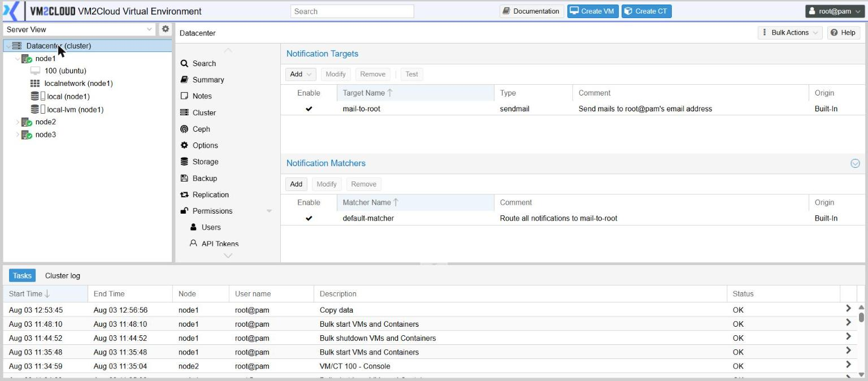Viewport: 868px width, 381px height.
Task: Open the Server View dropdown
Action: tap(149, 29)
